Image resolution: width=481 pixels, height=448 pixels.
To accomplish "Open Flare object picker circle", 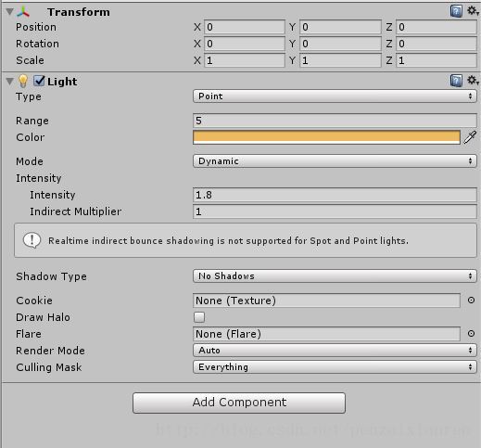I will tap(471, 334).
